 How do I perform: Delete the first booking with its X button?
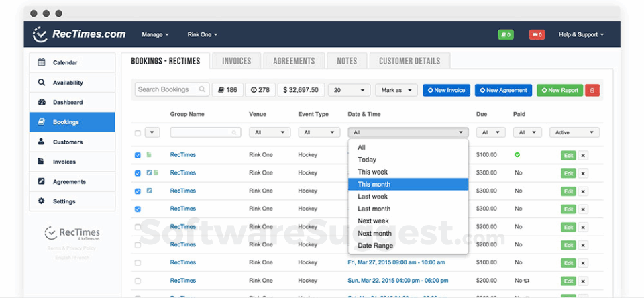pos(583,155)
